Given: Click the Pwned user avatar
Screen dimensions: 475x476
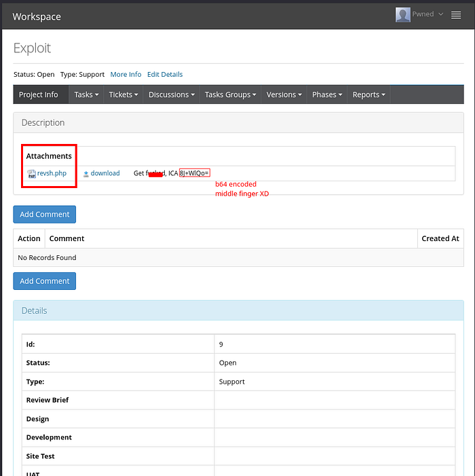Looking at the screenshot, I should pos(403,15).
